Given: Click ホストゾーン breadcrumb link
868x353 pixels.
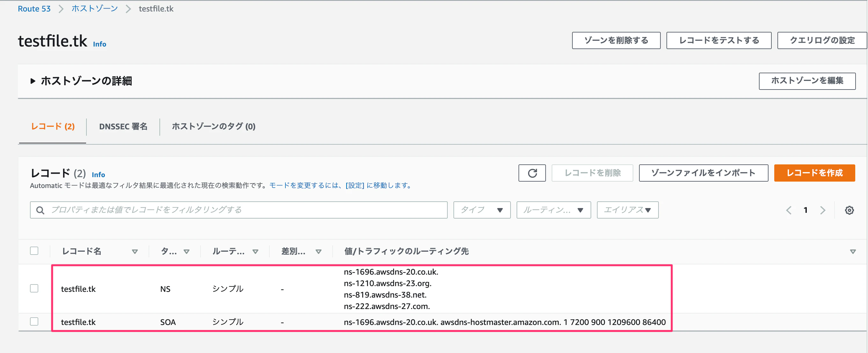Looking at the screenshot, I should (x=95, y=9).
